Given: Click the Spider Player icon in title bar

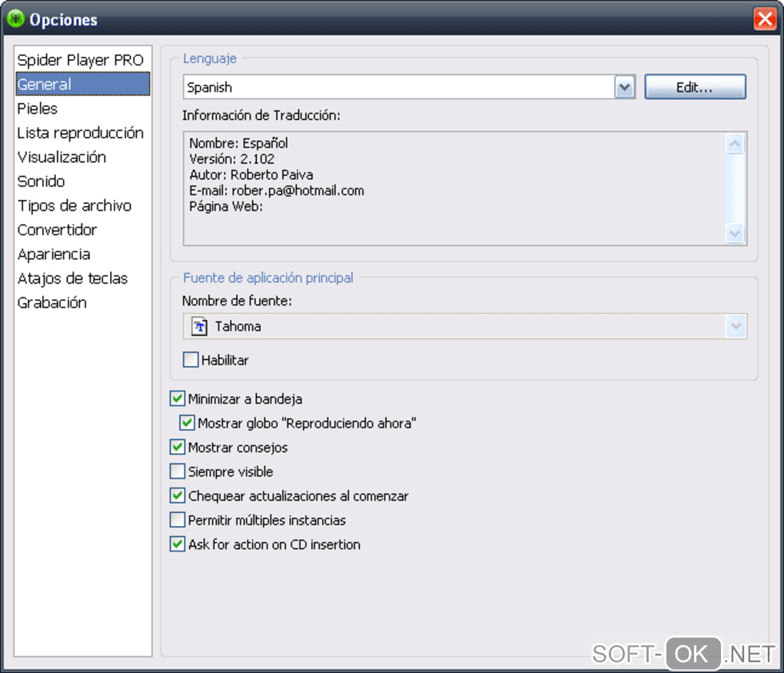Looking at the screenshot, I should (x=15, y=18).
